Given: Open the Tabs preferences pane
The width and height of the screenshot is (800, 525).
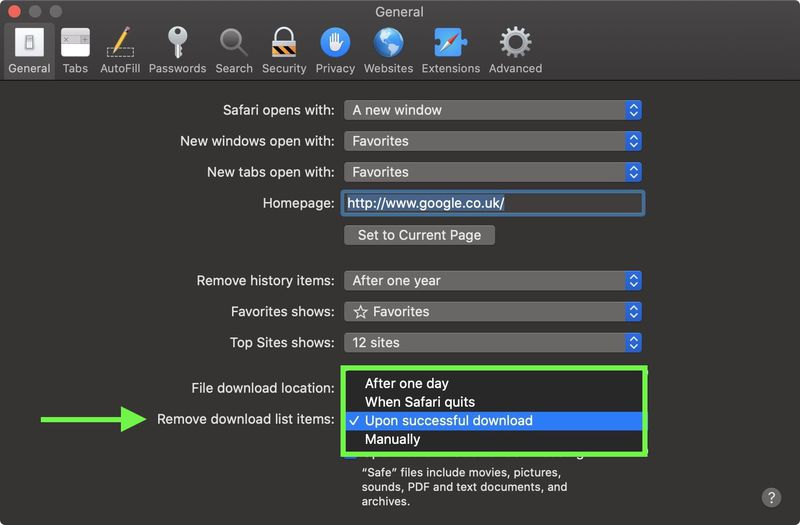Looking at the screenshot, I should [75, 51].
